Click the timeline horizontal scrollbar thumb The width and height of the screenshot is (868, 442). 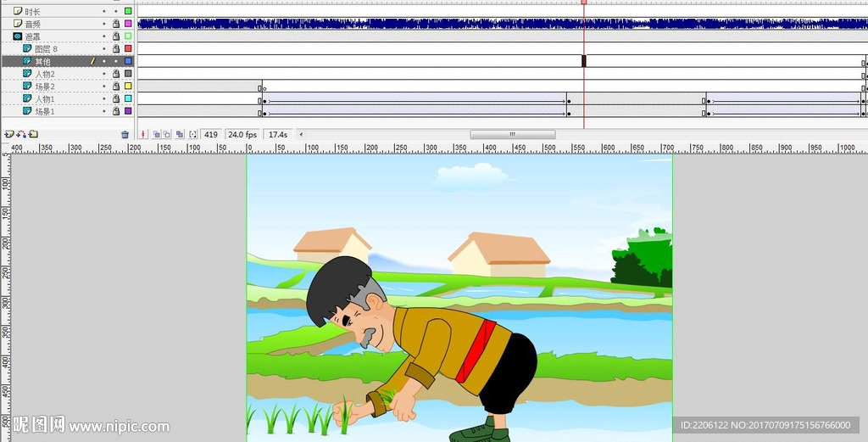(513, 134)
